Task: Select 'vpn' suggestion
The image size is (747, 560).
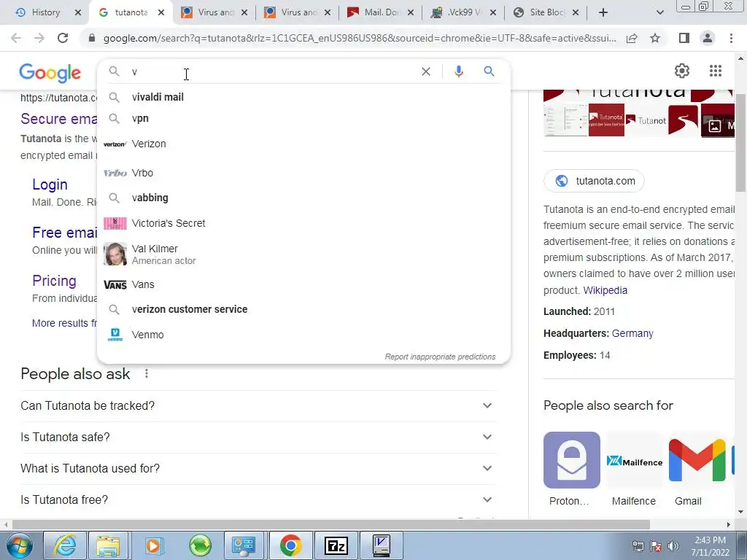Action: pos(303,119)
